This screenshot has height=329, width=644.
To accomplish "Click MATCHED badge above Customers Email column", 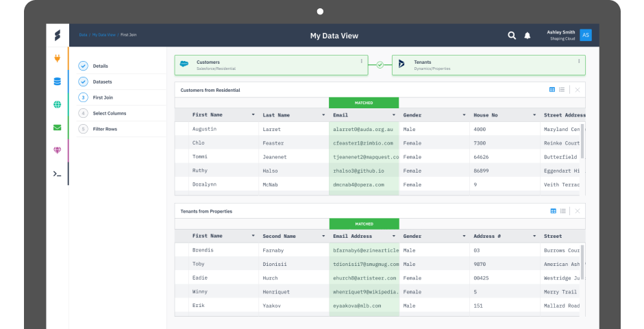I will pos(364,103).
